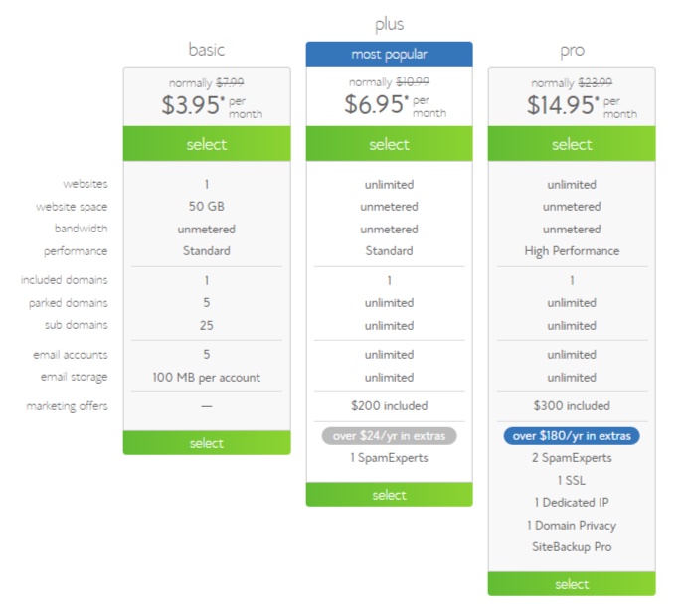Click the 'over $24/yr in extras' badge
This screenshot has height=616, width=687.
tap(389, 435)
